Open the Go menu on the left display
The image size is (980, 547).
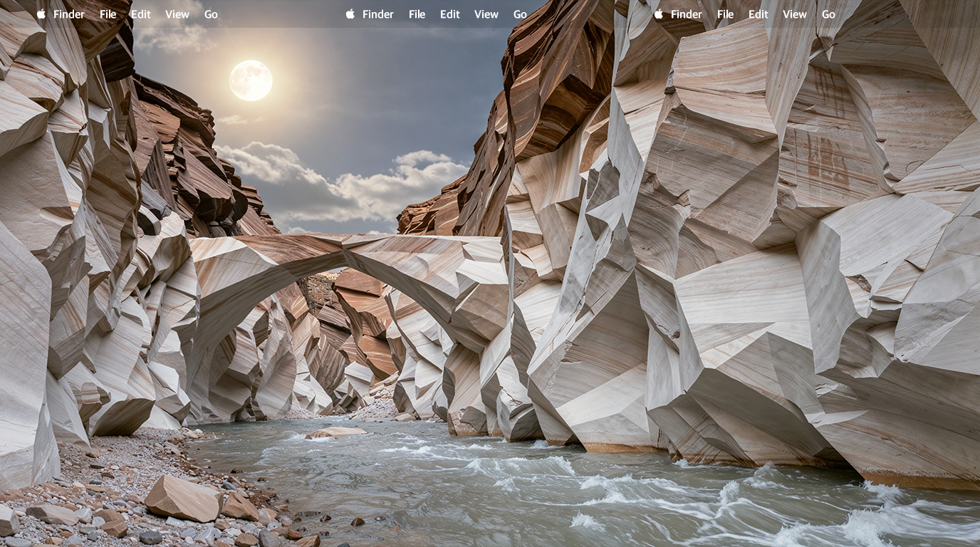click(x=212, y=14)
